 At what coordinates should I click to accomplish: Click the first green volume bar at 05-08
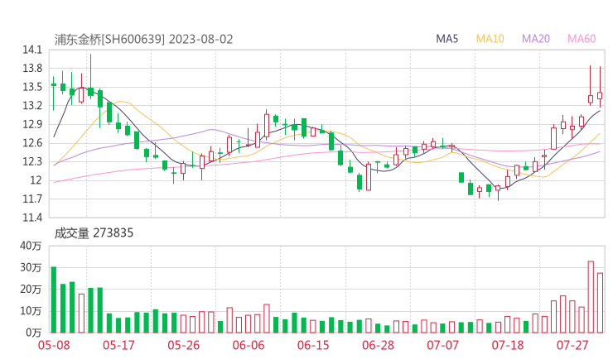(54, 299)
